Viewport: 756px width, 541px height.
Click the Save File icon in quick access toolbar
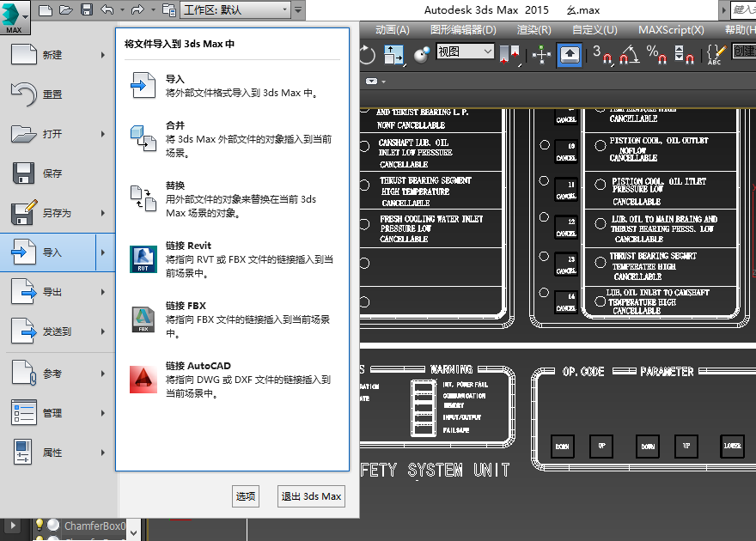pyautogui.click(x=86, y=10)
